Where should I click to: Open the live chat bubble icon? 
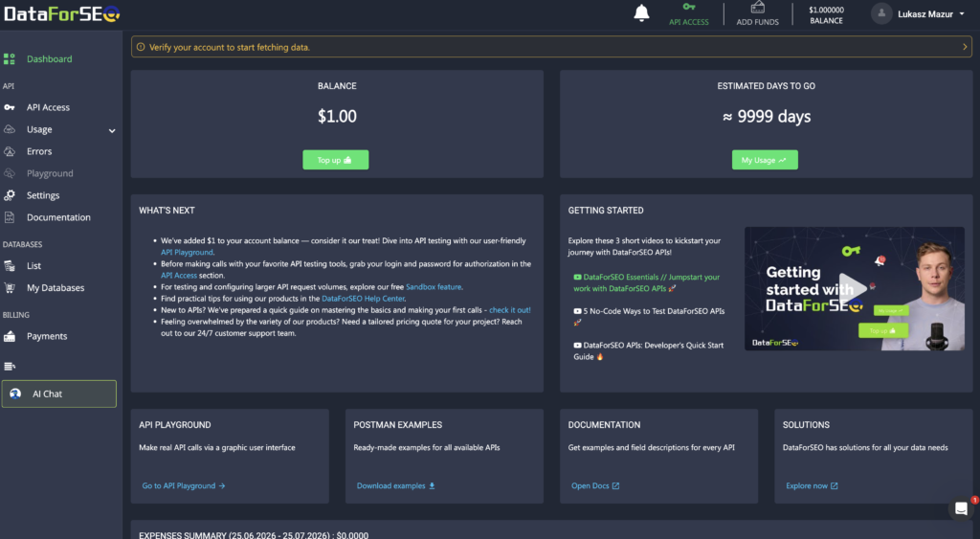point(961,509)
